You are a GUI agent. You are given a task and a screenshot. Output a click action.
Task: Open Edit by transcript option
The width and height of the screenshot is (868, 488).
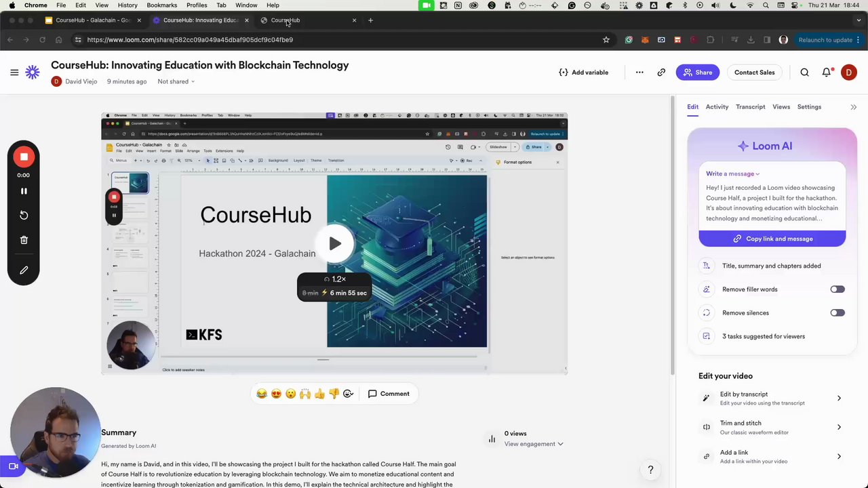click(x=772, y=399)
